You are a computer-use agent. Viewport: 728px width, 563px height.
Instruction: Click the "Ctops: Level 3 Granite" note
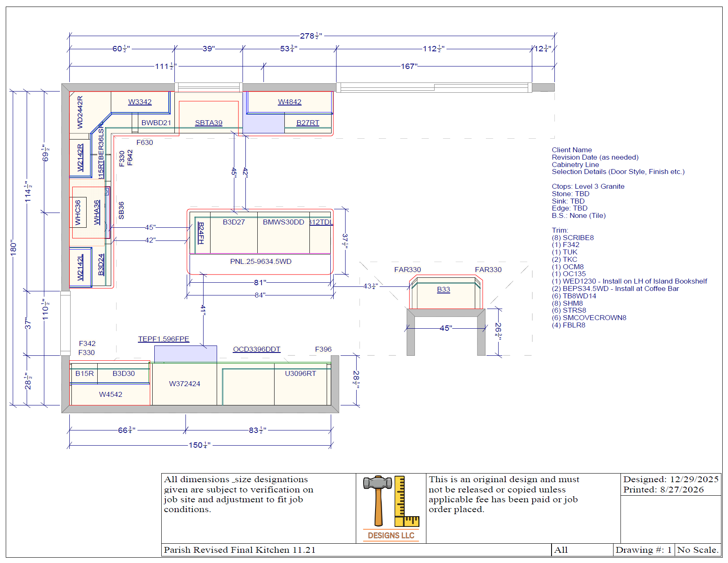pos(588,186)
